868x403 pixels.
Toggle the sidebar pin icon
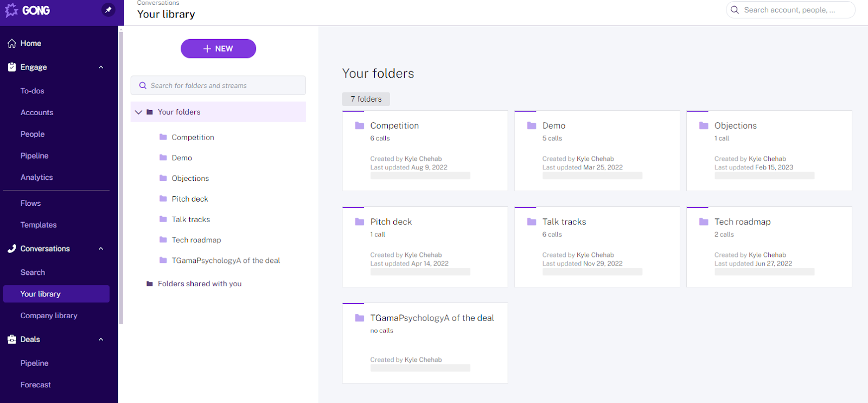[108, 10]
